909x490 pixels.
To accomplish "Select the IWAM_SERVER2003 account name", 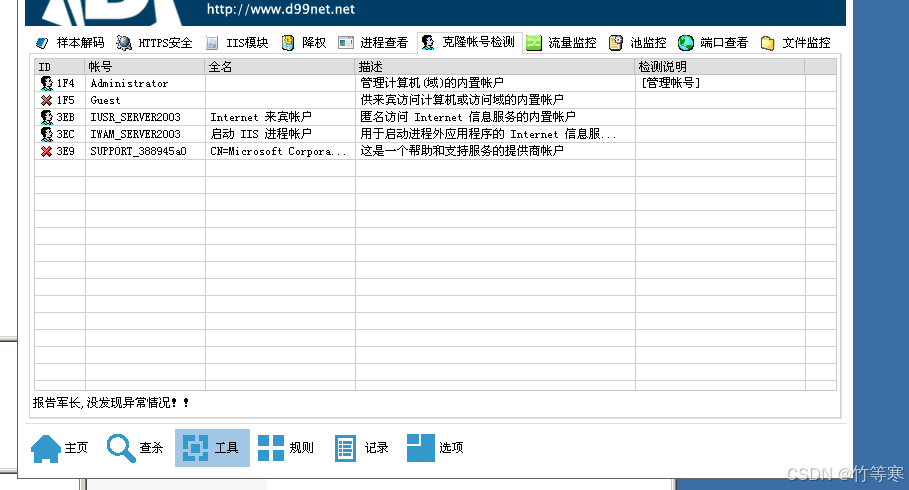I will pyautogui.click(x=135, y=135).
